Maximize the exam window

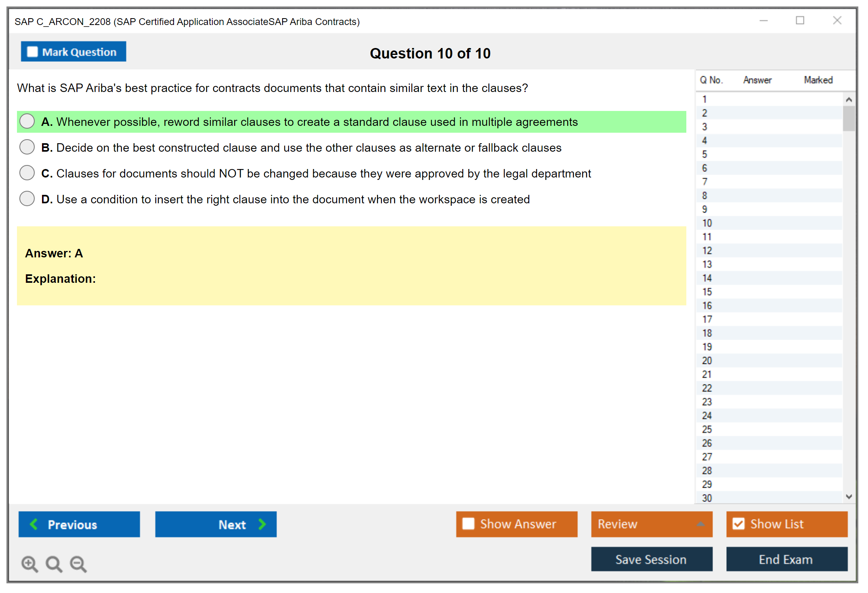pyautogui.click(x=800, y=21)
